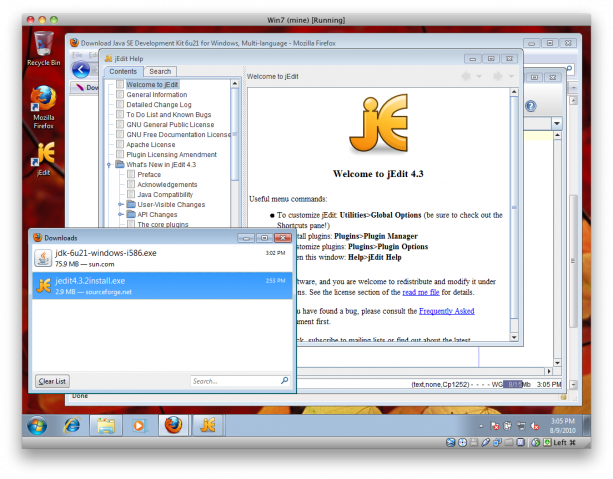The height and width of the screenshot is (479, 613).
Task: Select Preface tree item
Action: point(149,174)
